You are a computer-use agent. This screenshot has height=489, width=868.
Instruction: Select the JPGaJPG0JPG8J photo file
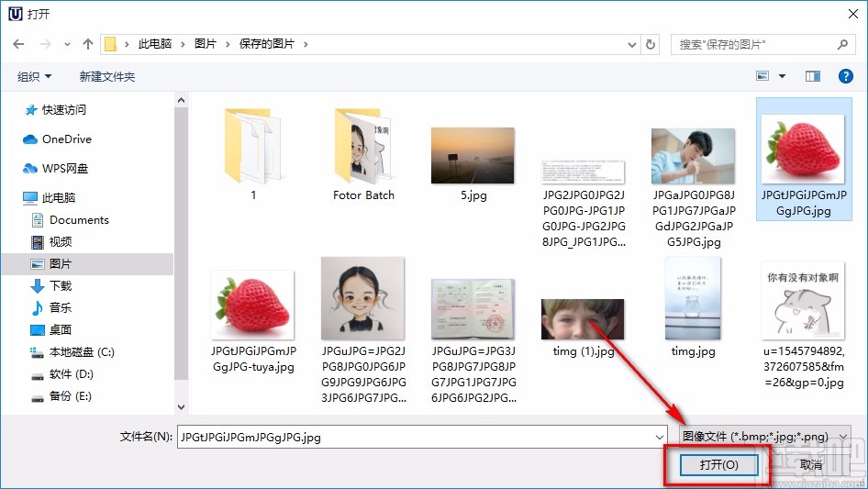pyautogui.click(x=694, y=187)
